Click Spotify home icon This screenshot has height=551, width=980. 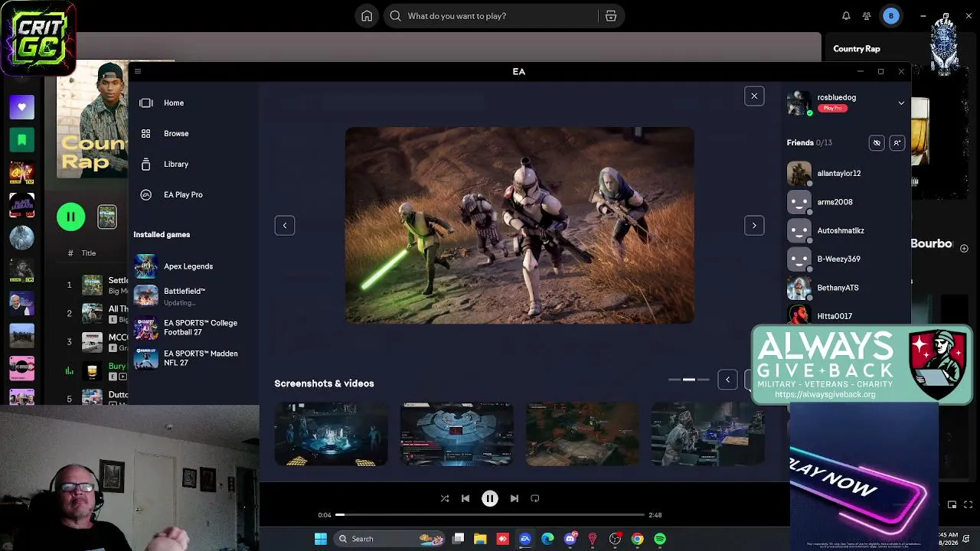tap(367, 16)
